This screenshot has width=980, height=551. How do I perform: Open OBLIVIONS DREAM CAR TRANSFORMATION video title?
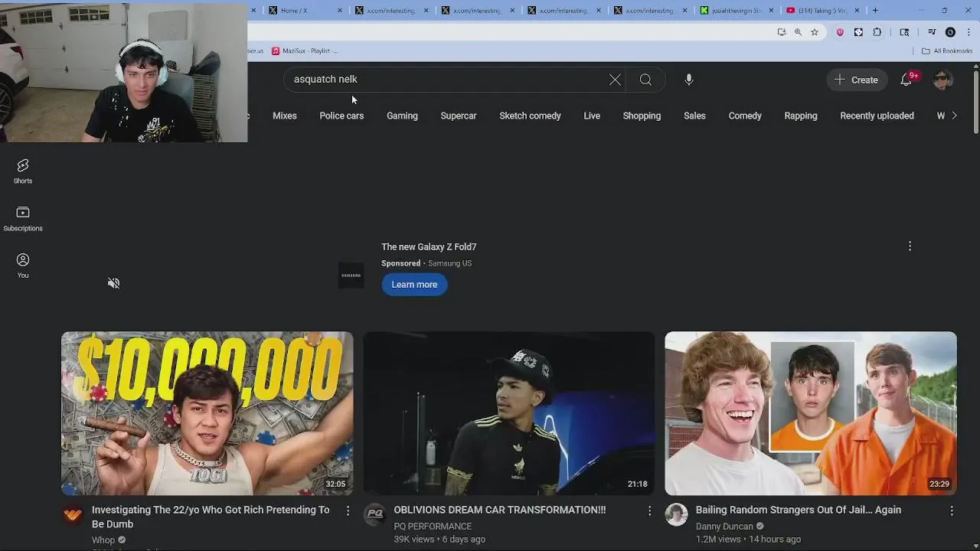click(500, 510)
